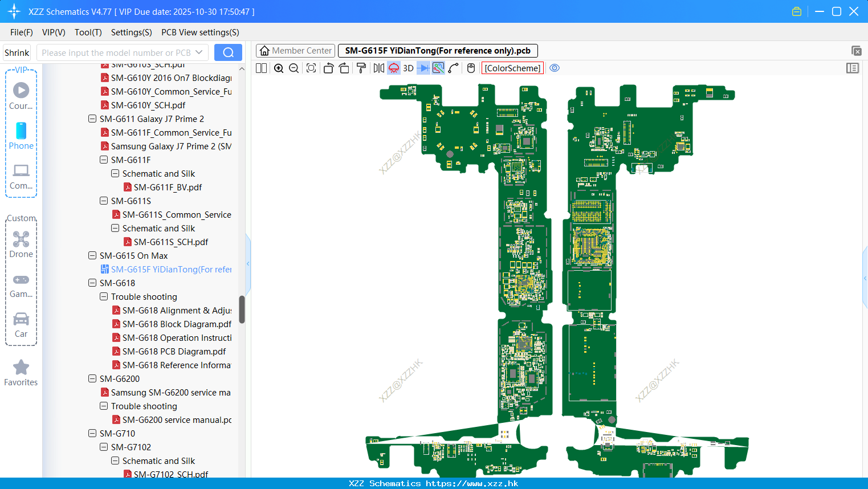Open the Favorites star icon
868x489 pixels.
point(21,373)
